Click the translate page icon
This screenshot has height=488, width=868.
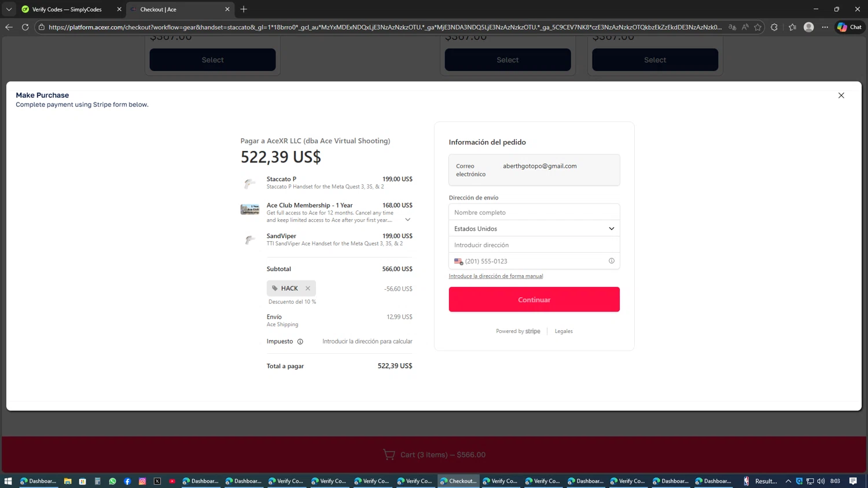(732, 27)
